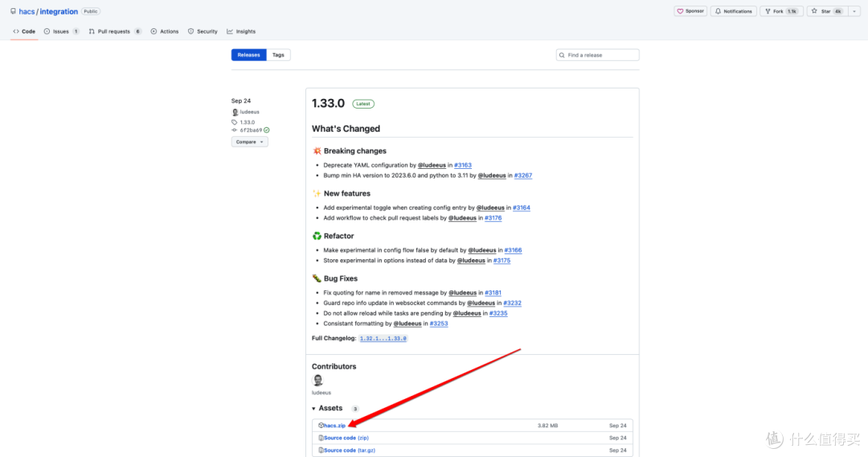Image resolution: width=868 pixels, height=457 pixels.
Task: Click the repository icon beside hacs
Action: click(x=13, y=11)
